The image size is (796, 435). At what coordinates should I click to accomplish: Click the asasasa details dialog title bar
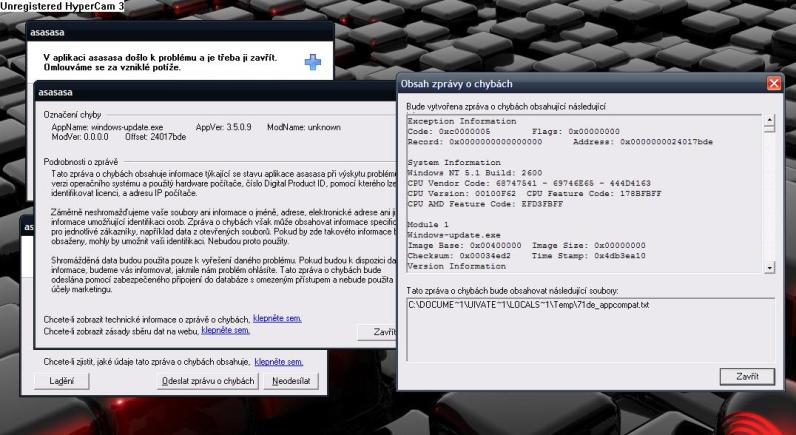coord(215,92)
